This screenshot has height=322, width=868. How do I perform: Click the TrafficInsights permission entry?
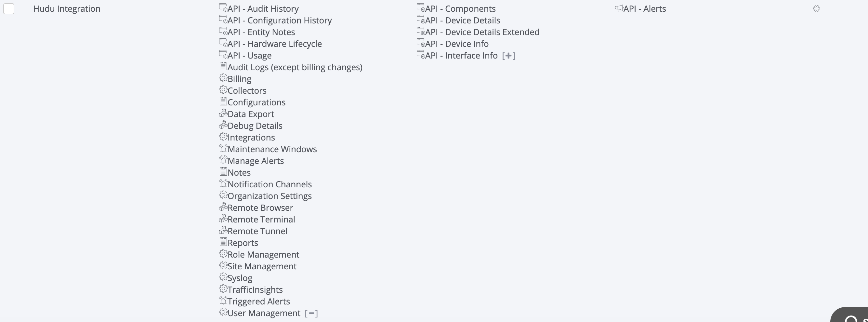255,289
